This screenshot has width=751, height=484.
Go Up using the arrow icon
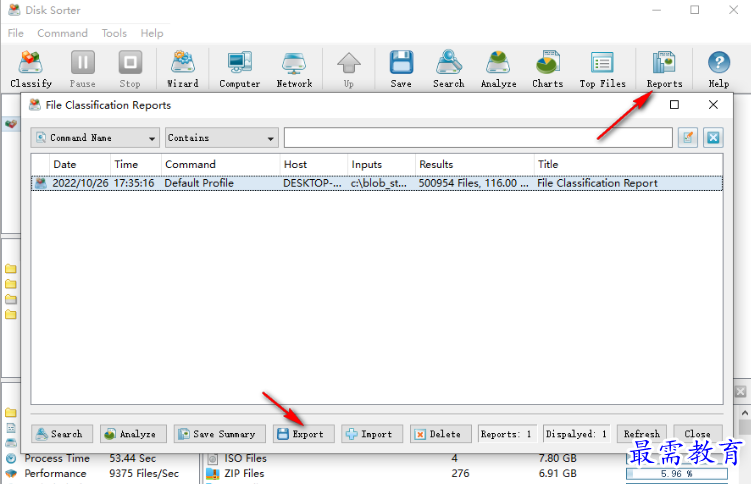click(349, 68)
